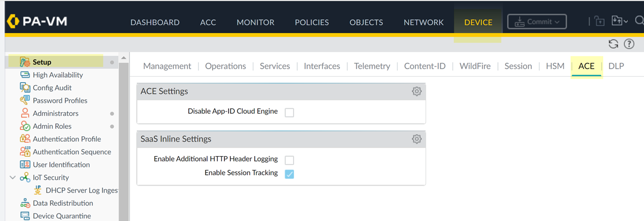Click the search magnifier icon

639,21
